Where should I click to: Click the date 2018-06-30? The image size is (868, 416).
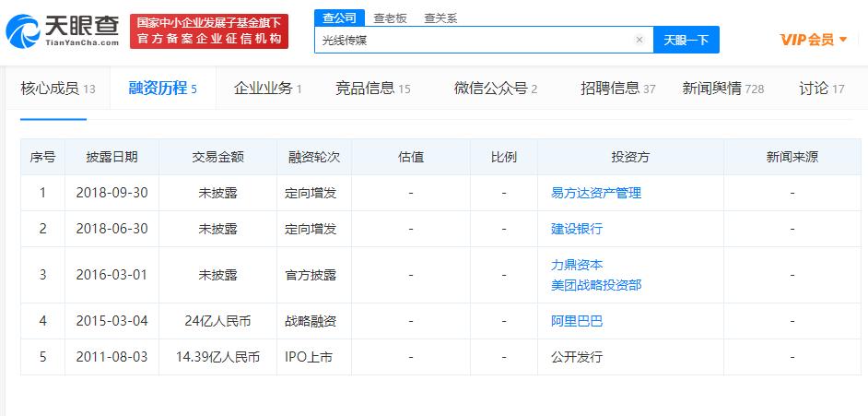coord(111,229)
